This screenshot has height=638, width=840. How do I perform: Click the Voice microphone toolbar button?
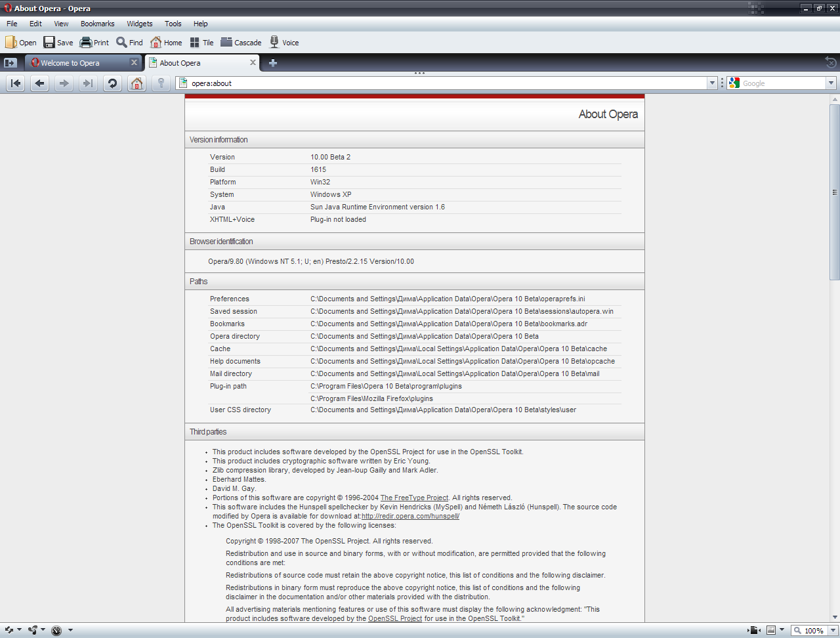pos(283,43)
